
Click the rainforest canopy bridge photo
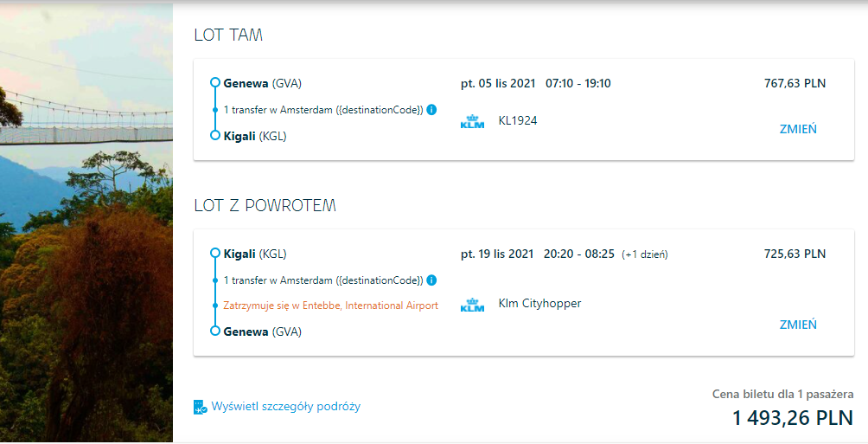tap(86, 222)
